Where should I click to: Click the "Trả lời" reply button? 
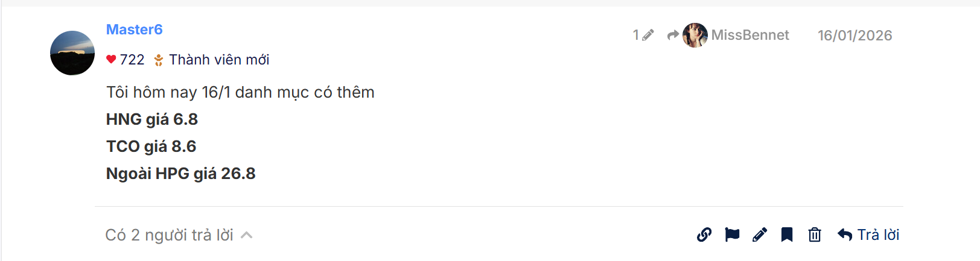pos(868,234)
